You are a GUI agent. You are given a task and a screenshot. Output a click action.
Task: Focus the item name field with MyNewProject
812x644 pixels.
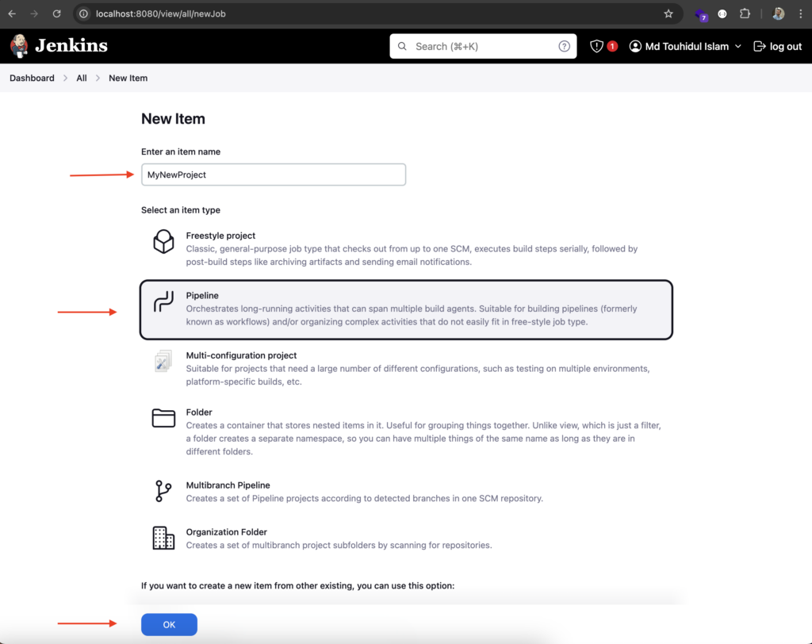274,174
